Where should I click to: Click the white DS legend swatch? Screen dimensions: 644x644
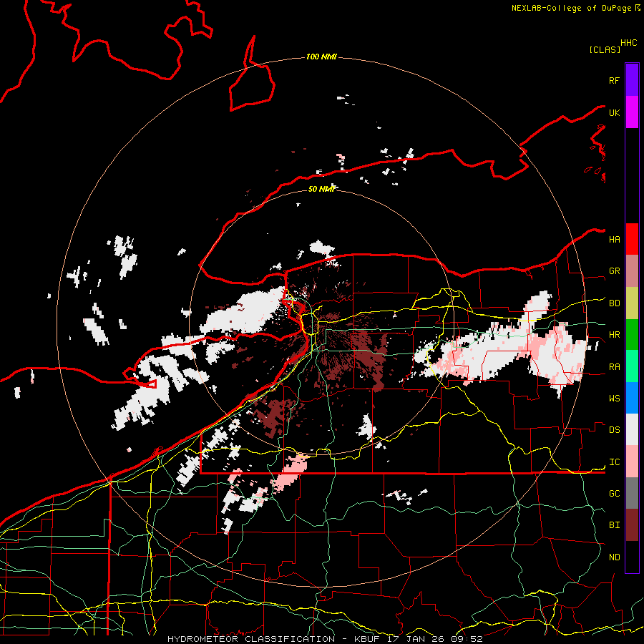632,429
